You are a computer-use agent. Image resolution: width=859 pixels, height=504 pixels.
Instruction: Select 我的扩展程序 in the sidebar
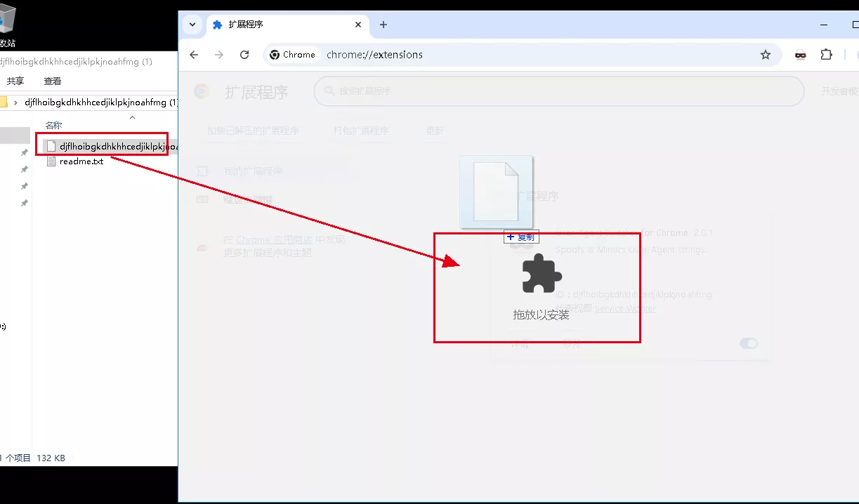coord(253,171)
